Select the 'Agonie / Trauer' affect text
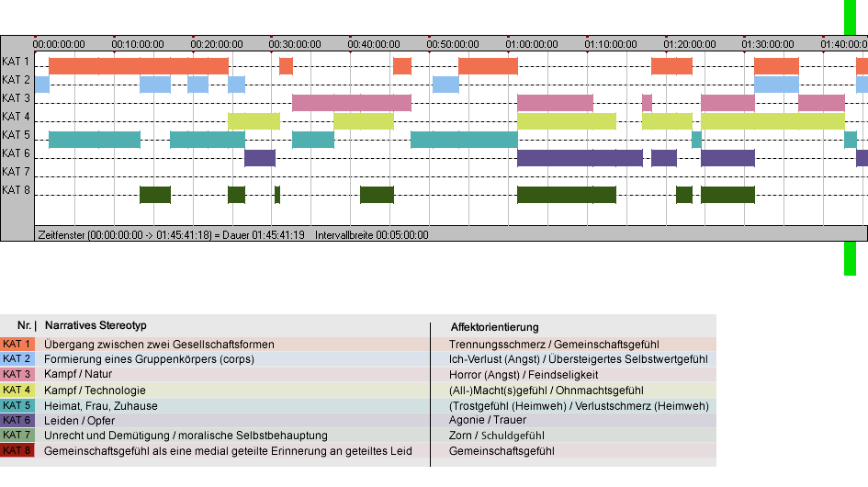The width and height of the screenshot is (868, 487). click(488, 420)
